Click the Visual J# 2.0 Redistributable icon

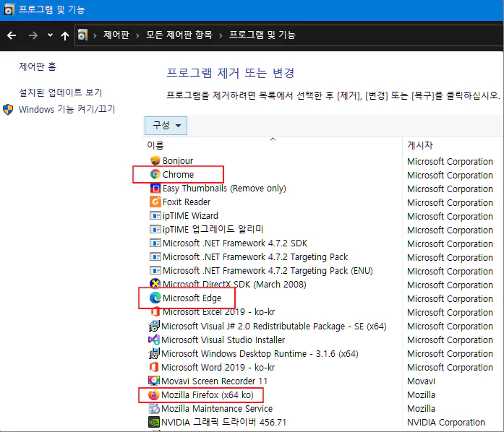click(154, 326)
